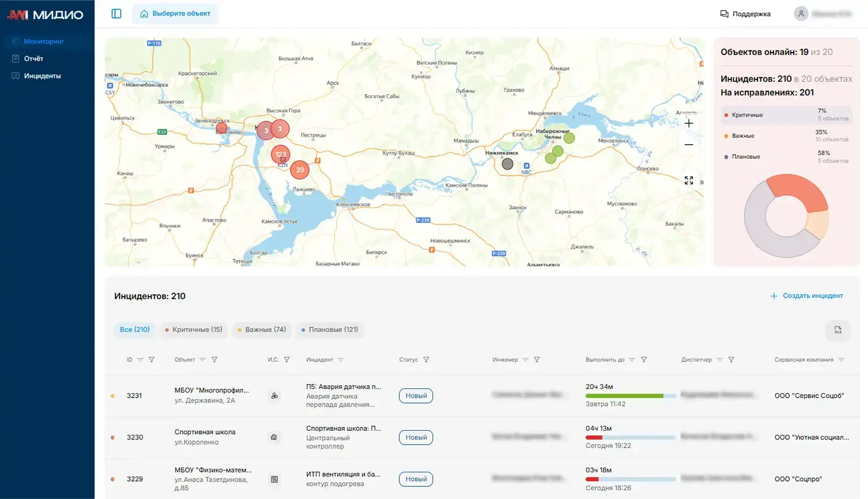Open filter for Статус column
This screenshot has height=499, width=868.
click(x=426, y=359)
